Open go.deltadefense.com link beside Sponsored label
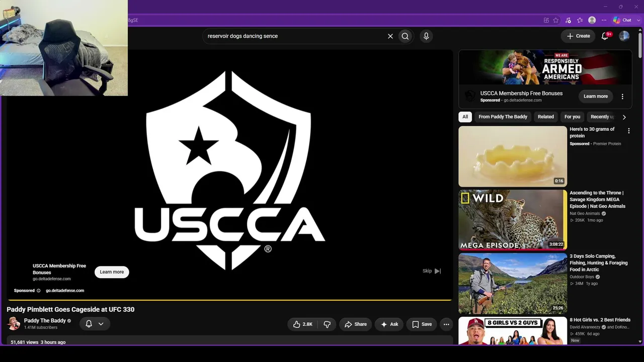The image size is (644, 362). pyautogui.click(x=65, y=291)
